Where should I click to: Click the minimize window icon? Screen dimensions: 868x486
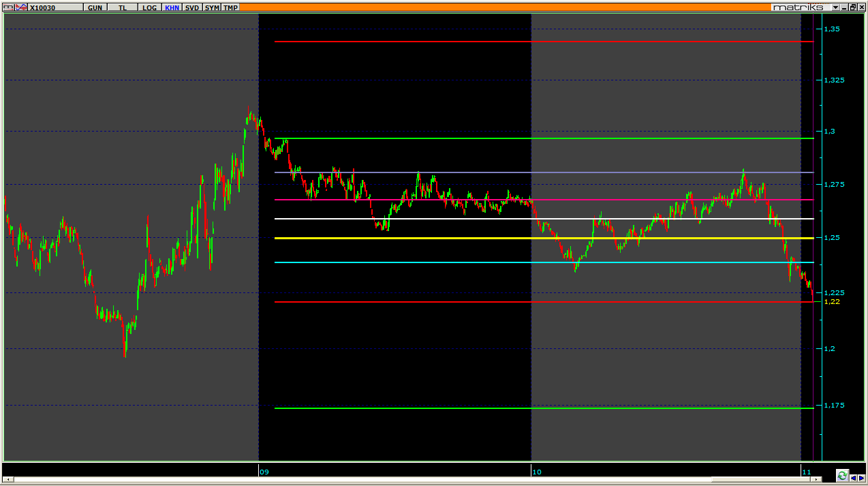[x=843, y=7]
